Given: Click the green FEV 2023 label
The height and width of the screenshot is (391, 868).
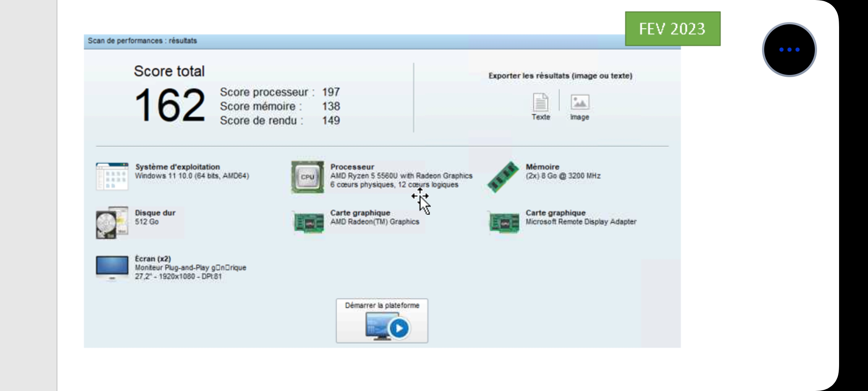Looking at the screenshot, I should tap(672, 29).
